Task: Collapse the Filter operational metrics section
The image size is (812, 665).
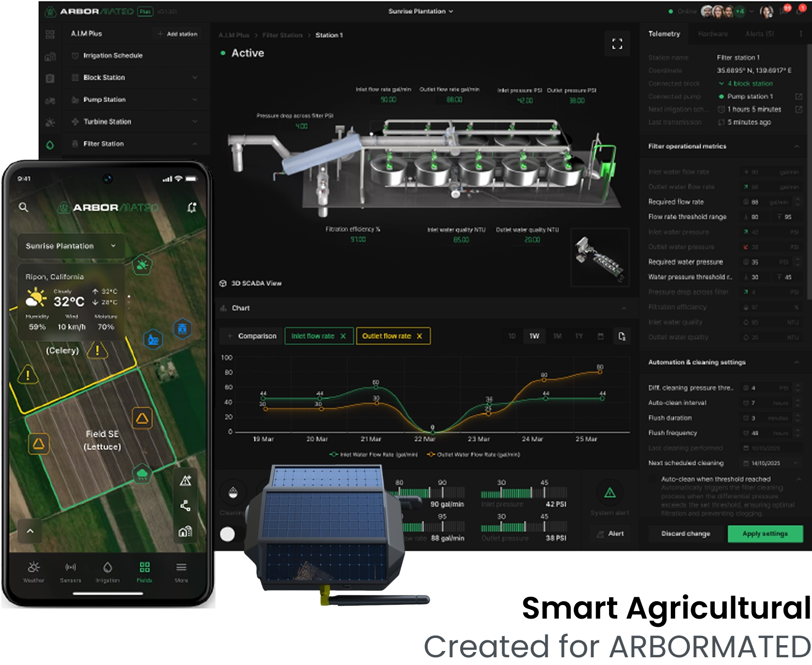Action: (x=797, y=146)
